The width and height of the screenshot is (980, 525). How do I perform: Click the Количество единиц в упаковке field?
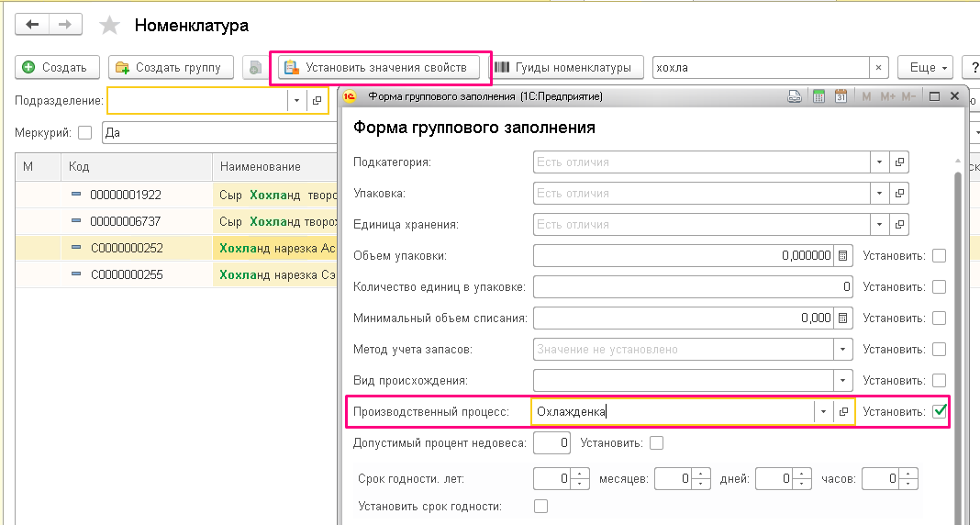tap(693, 287)
